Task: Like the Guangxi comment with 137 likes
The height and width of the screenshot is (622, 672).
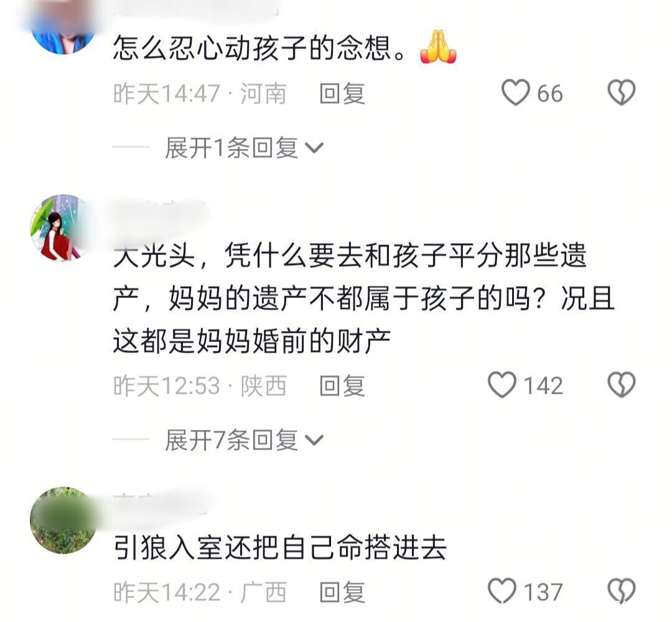Action: [x=502, y=591]
